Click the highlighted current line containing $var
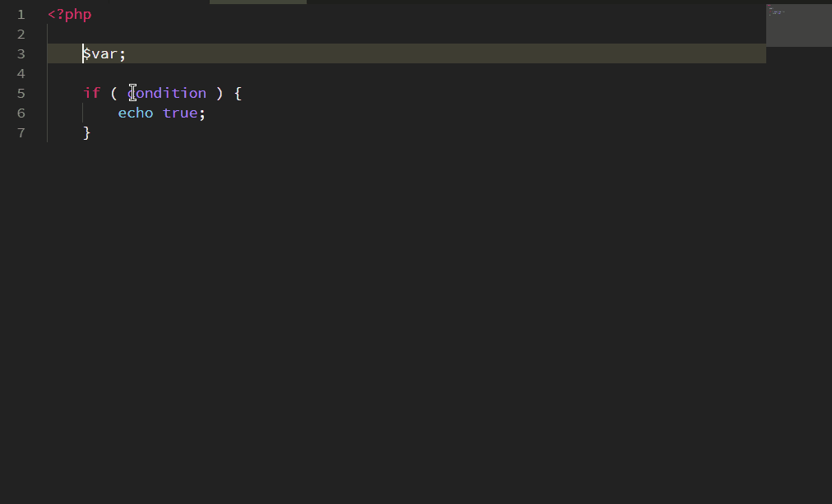 [329, 53]
